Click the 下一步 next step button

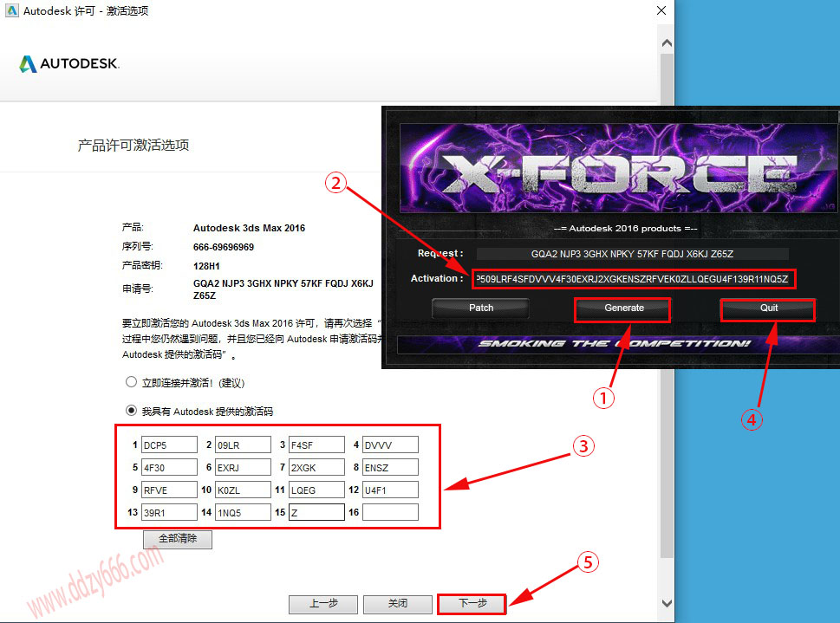pyautogui.click(x=472, y=604)
